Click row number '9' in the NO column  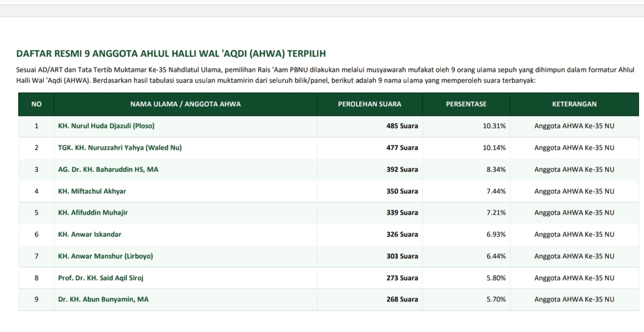coord(36,300)
